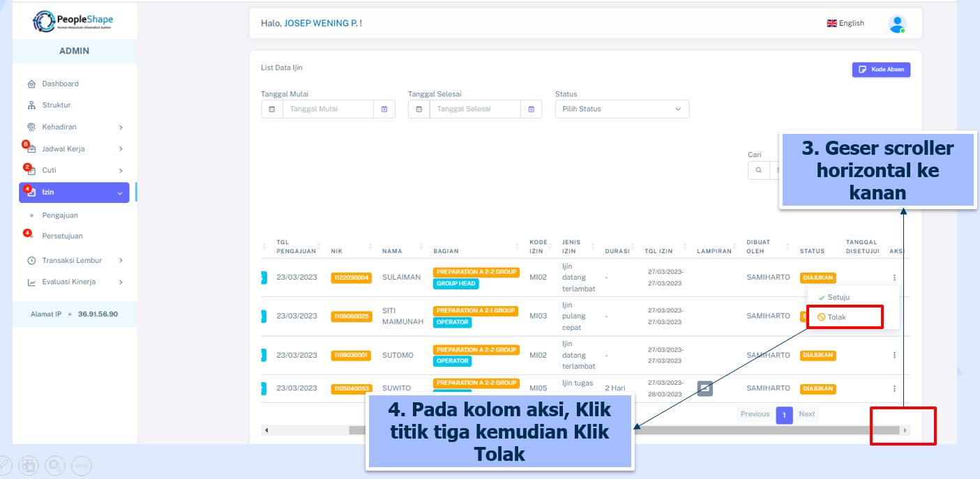The width and height of the screenshot is (980, 479).
Task: Open the Struktur sidebar item
Action: 56,105
